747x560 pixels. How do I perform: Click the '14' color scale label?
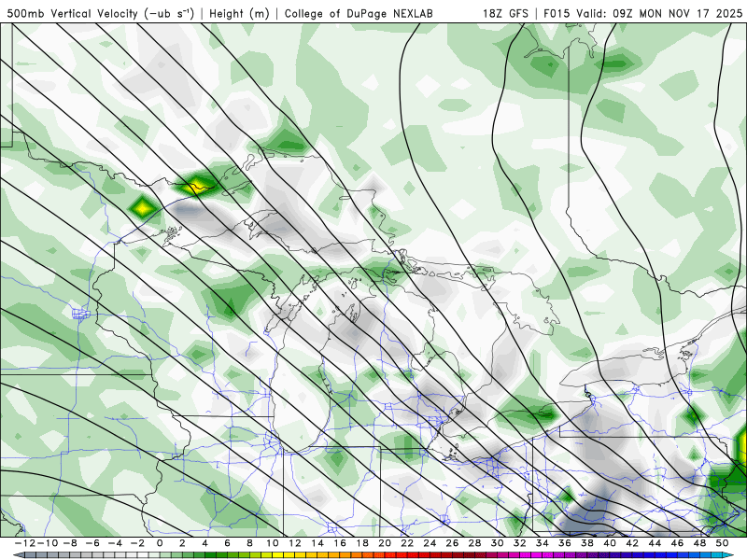click(x=317, y=543)
